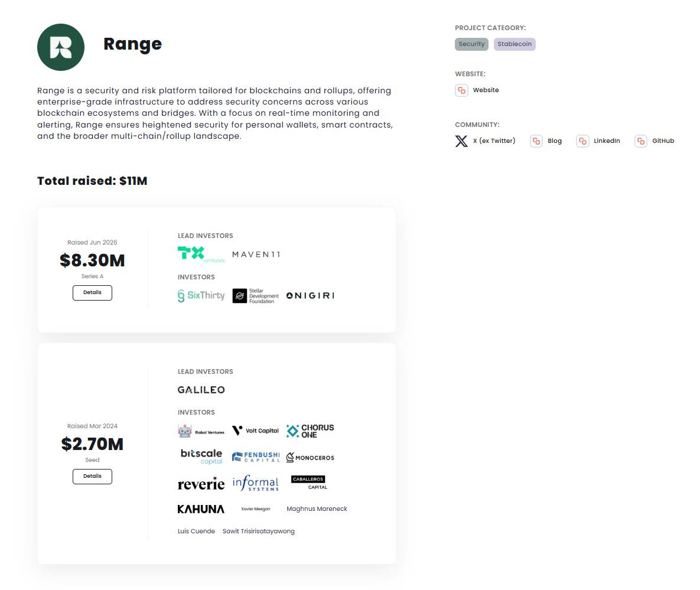
Task: Click the Raised Mar 2024 date
Action: point(92,426)
